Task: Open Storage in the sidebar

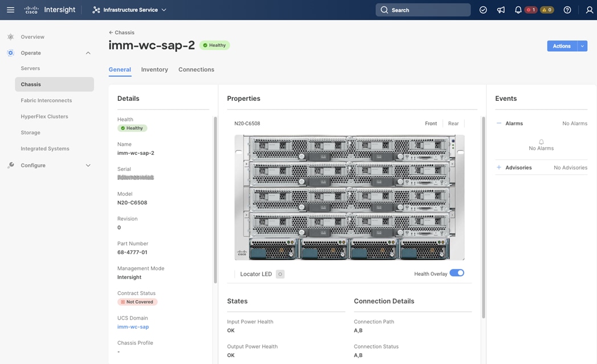Action: [30, 133]
